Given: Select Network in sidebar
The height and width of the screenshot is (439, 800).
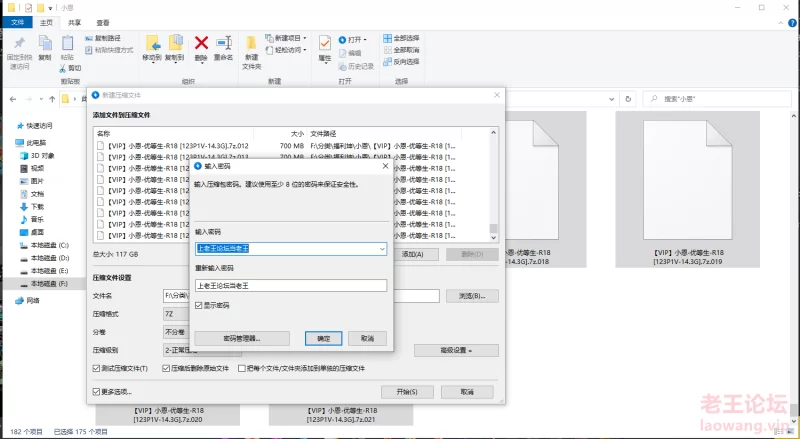Looking at the screenshot, I should point(28,301).
